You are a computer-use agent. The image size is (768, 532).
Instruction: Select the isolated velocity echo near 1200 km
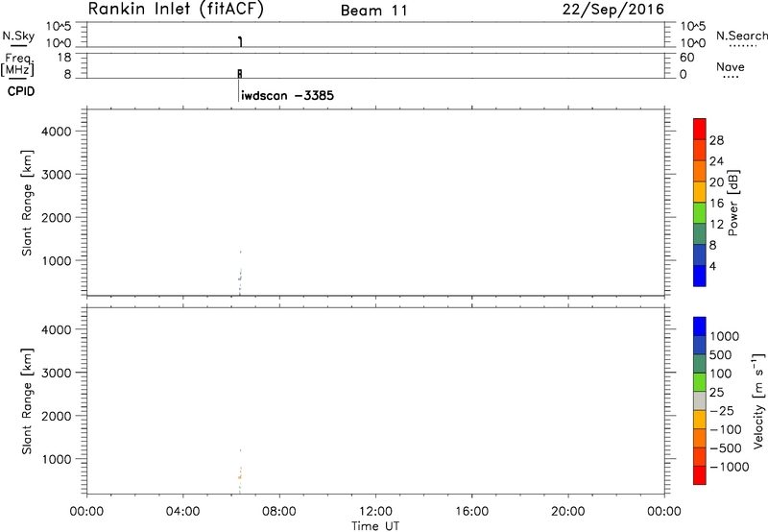pyautogui.click(x=241, y=450)
